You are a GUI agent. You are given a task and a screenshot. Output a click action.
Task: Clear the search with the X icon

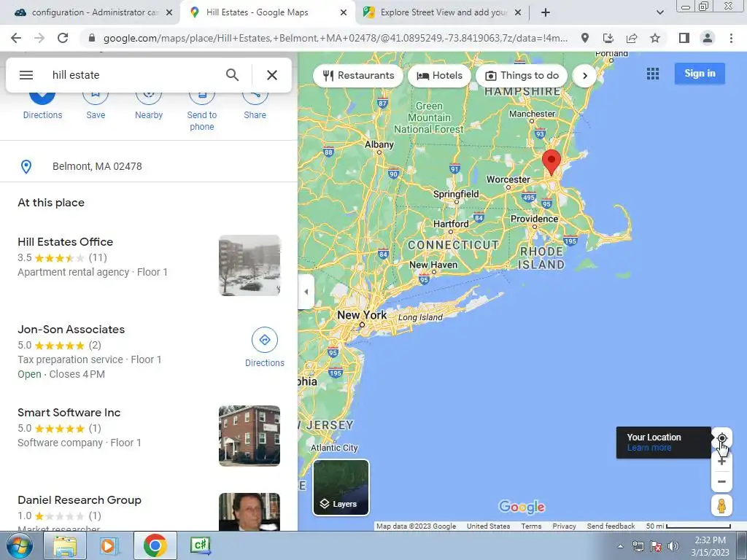click(x=272, y=75)
